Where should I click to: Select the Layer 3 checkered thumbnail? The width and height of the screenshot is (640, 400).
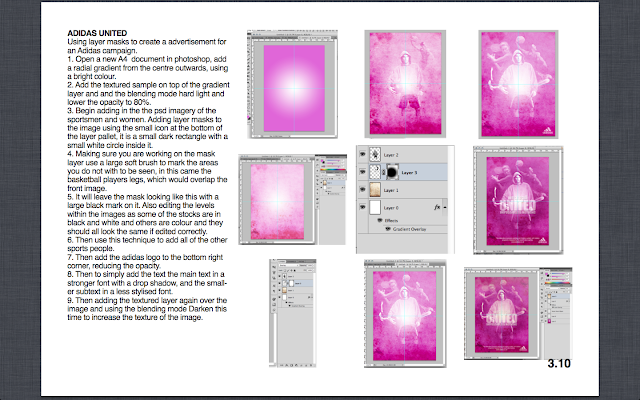click(375, 172)
